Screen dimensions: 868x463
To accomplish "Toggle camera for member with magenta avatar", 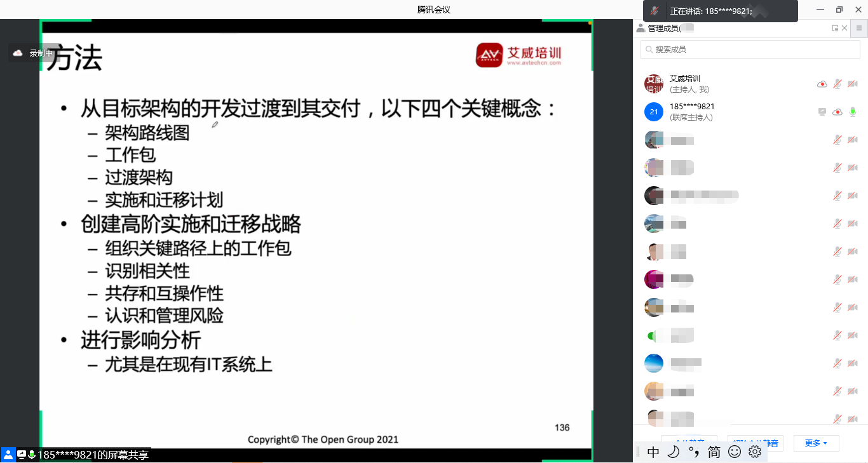I will [853, 279].
